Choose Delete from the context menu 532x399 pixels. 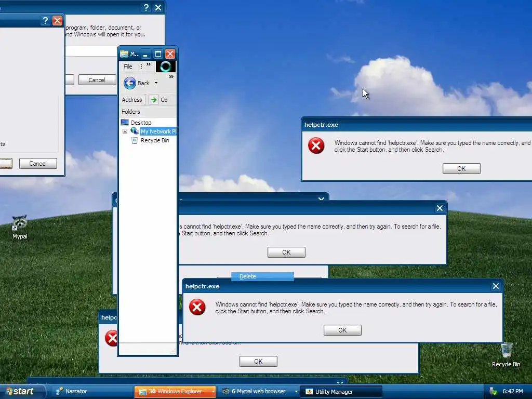coord(262,276)
